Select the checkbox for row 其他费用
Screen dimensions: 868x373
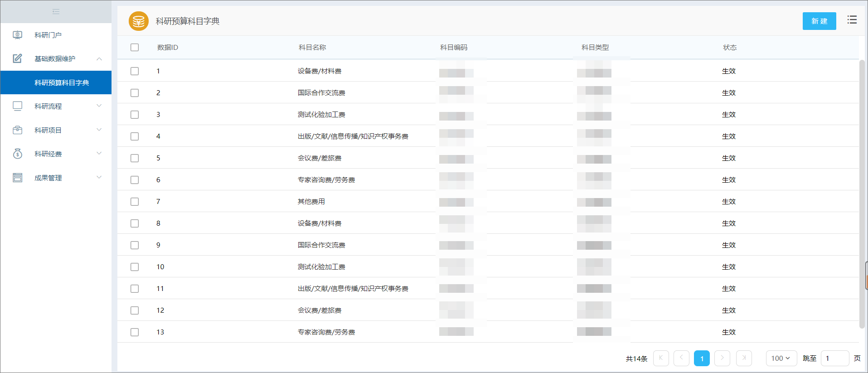pos(135,202)
